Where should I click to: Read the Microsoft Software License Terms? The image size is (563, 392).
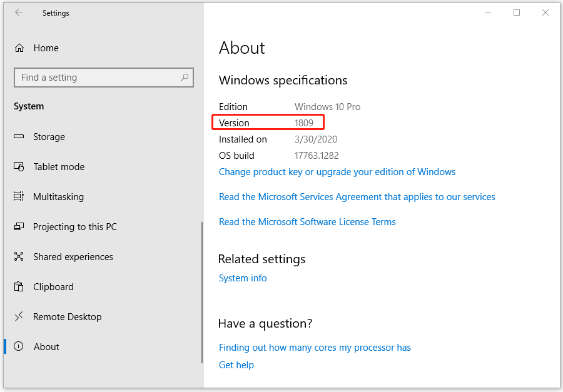pyautogui.click(x=307, y=221)
